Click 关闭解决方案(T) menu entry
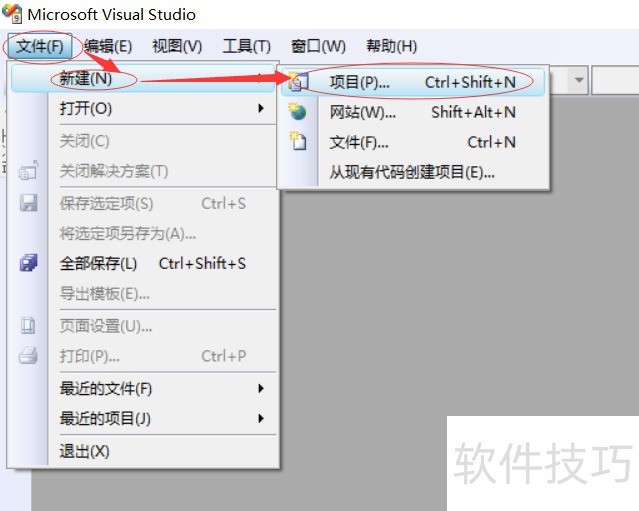This screenshot has width=639, height=511. pyautogui.click(x=143, y=171)
